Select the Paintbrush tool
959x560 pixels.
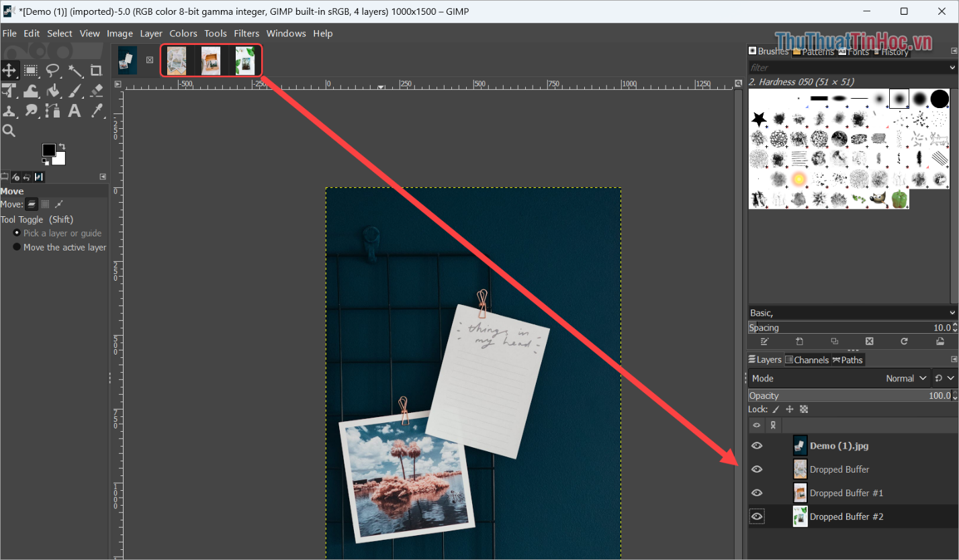75,91
